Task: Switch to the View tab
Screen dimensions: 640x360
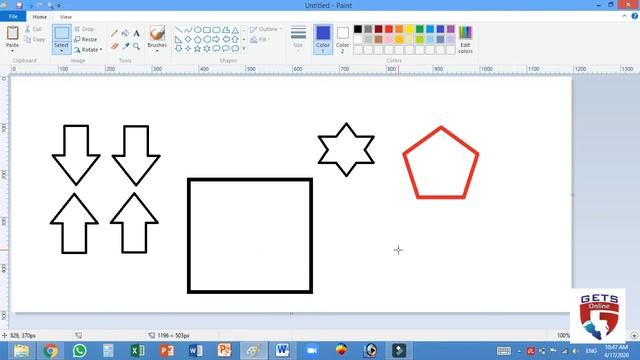Action: (65, 17)
